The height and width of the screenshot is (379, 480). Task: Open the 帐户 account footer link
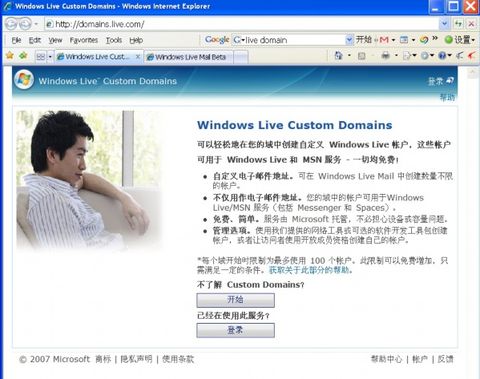pyautogui.click(x=420, y=359)
